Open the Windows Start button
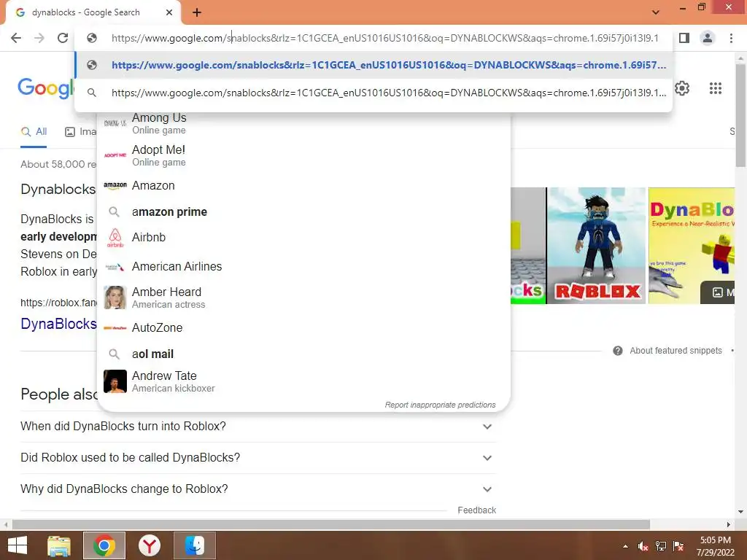Viewport: 747px width, 560px height. click(x=18, y=545)
